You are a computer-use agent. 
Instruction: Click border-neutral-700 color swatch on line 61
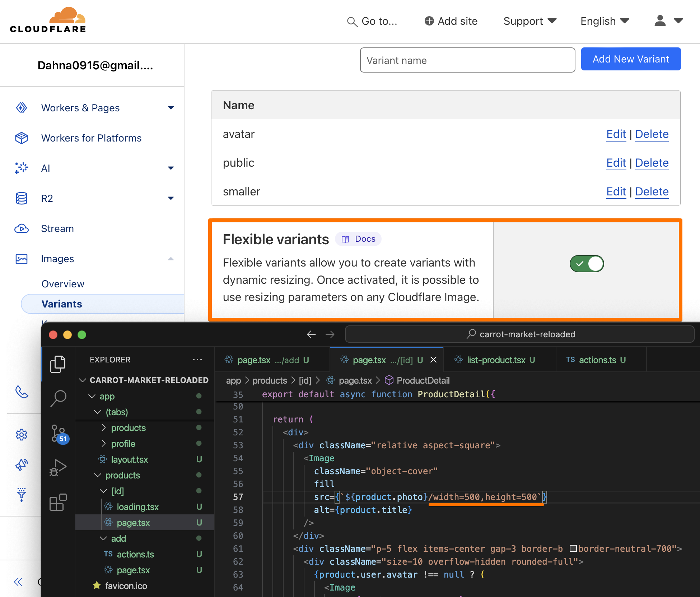click(x=573, y=549)
